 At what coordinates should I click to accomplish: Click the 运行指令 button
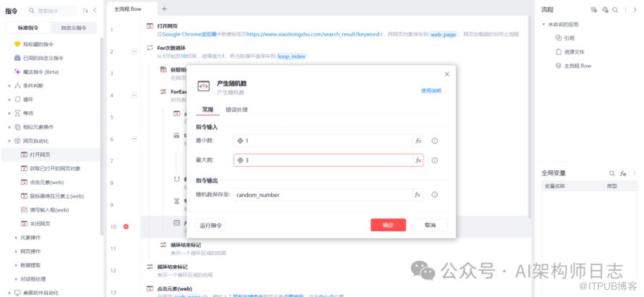211,225
